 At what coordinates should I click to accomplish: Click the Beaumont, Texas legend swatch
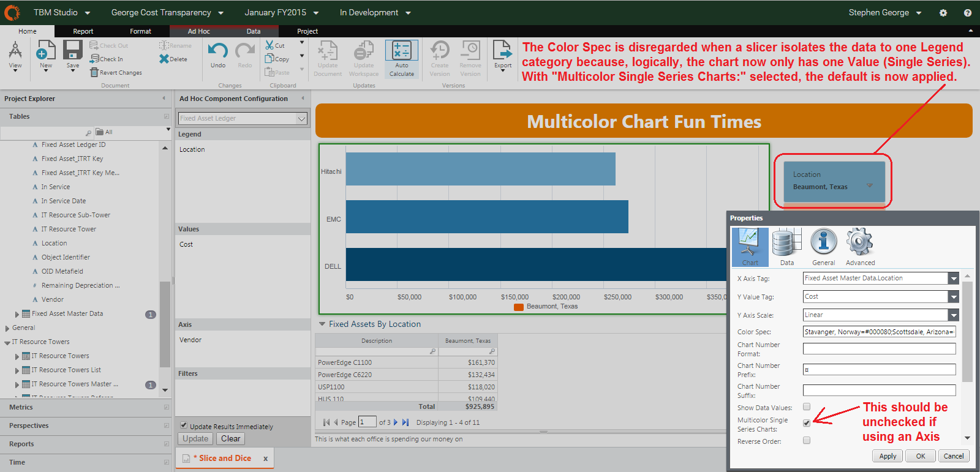click(519, 307)
